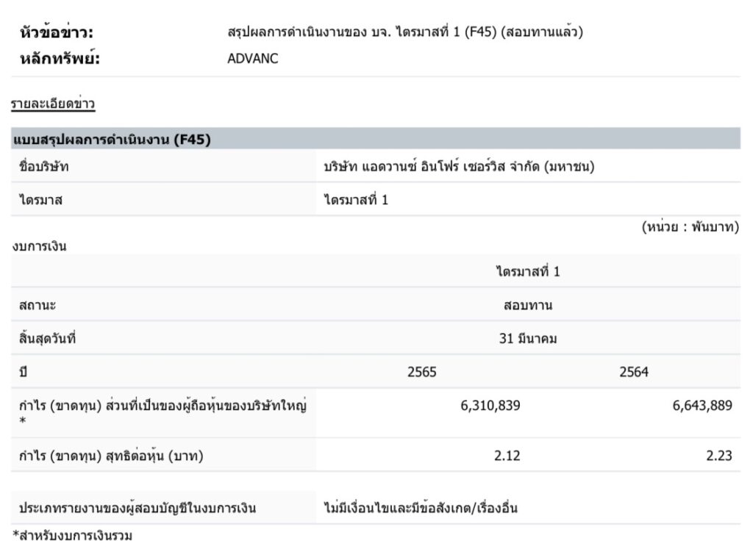Click the หัวข้อข่าว label
The width and height of the screenshot is (753, 560).
tap(57, 32)
